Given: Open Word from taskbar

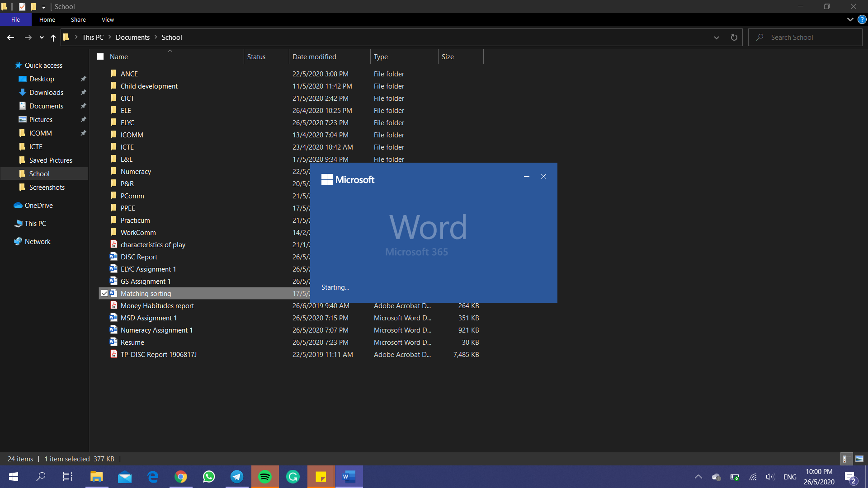Looking at the screenshot, I should 349,477.
